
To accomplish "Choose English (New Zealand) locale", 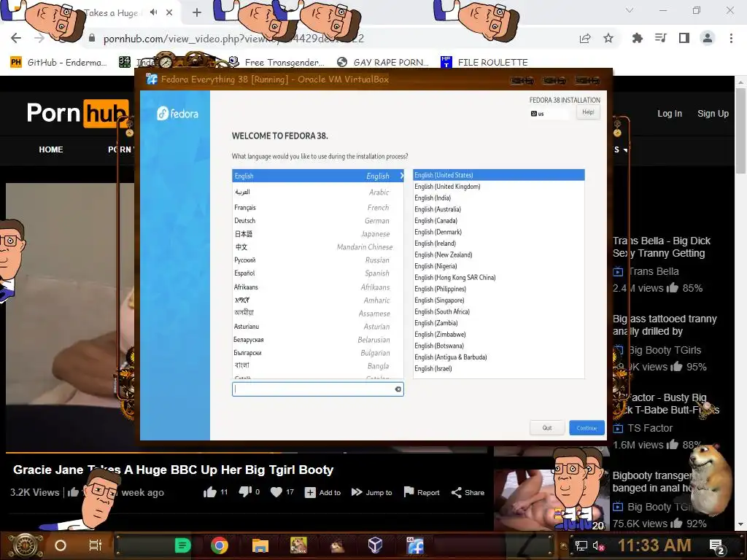I will [x=499, y=254].
